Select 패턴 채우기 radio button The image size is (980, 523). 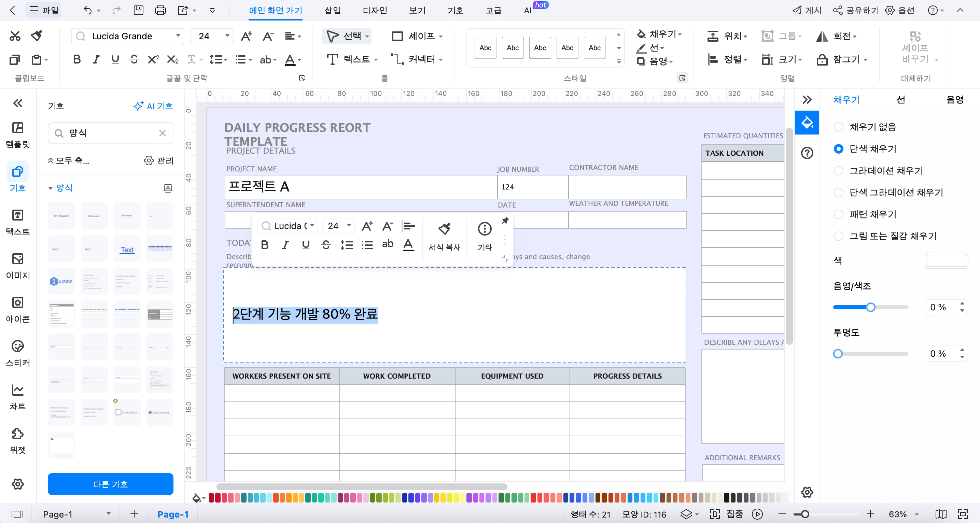coord(839,214)
